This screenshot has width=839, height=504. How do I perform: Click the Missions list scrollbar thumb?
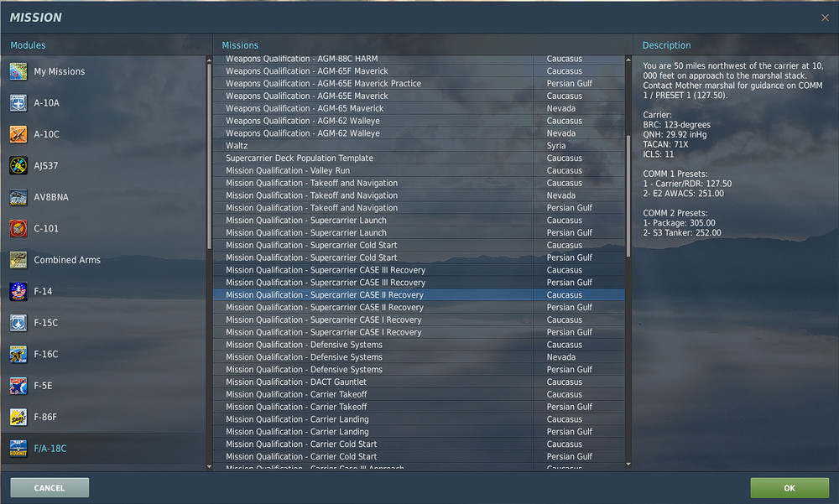click(x=628, y=196)
